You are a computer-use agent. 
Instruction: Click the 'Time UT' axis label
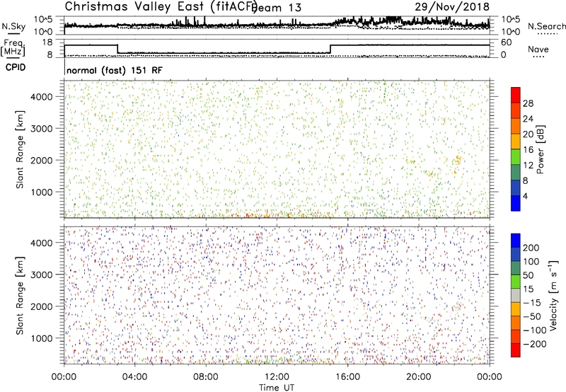point(277,388)
